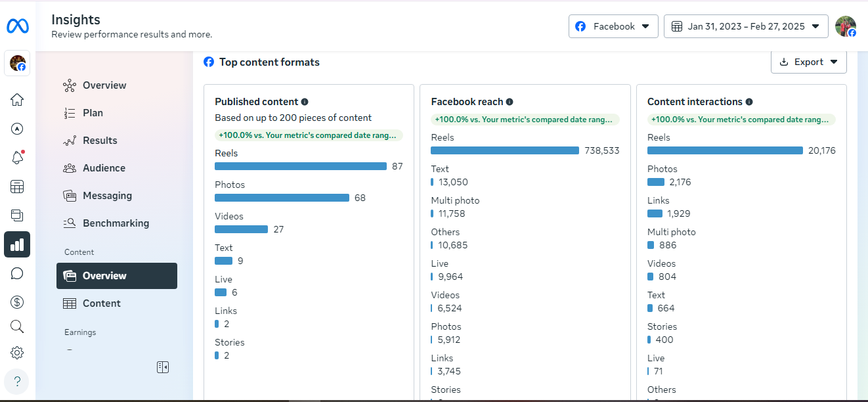
Task: Open the Content table menu item
Action: point(101,303)
